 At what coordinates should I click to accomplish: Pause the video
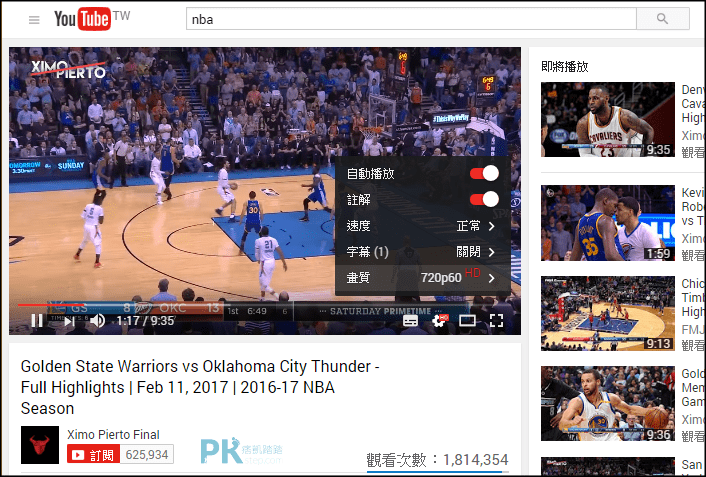tap(37, 321)
